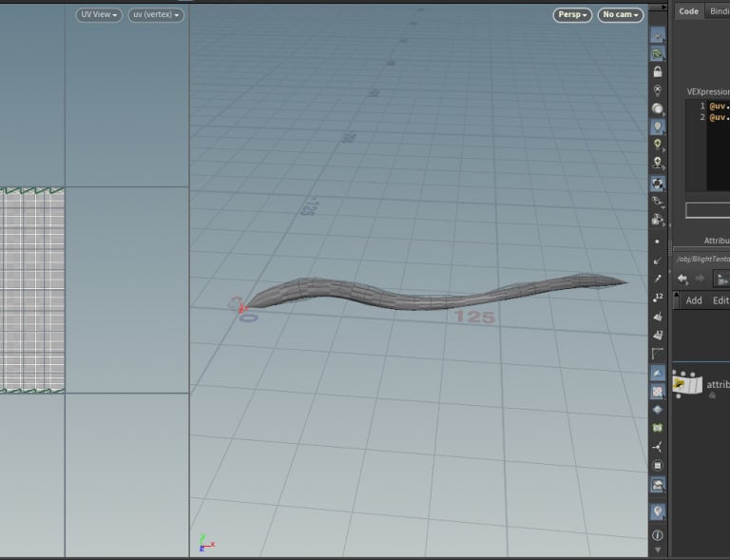Select the flat headlight sphere icon
Screen dimensions: 730x560
pyautogui.click(x=658, y=108)
